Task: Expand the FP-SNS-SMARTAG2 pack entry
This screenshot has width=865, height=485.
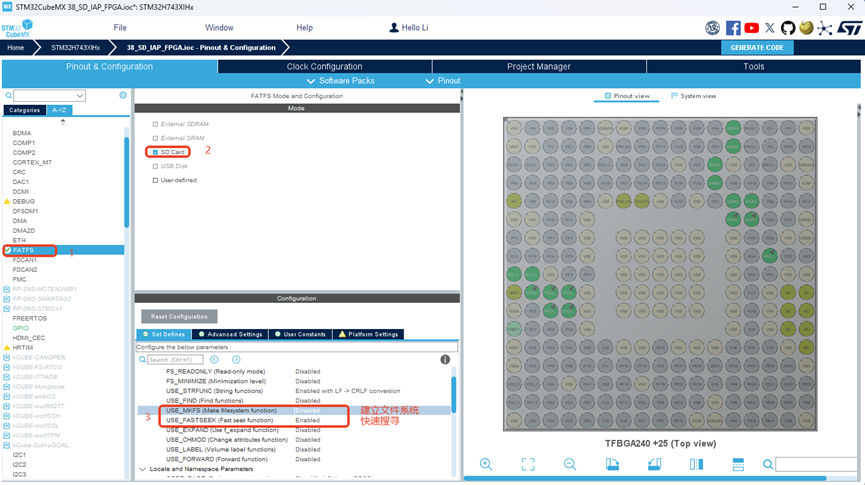Action: tap(7, 299)
